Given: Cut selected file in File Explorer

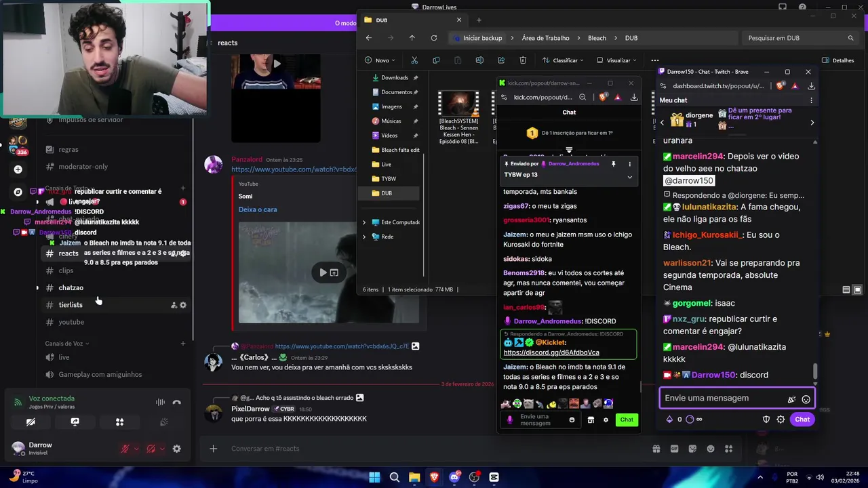Looking at the screenshot, I should coord(414,60).
